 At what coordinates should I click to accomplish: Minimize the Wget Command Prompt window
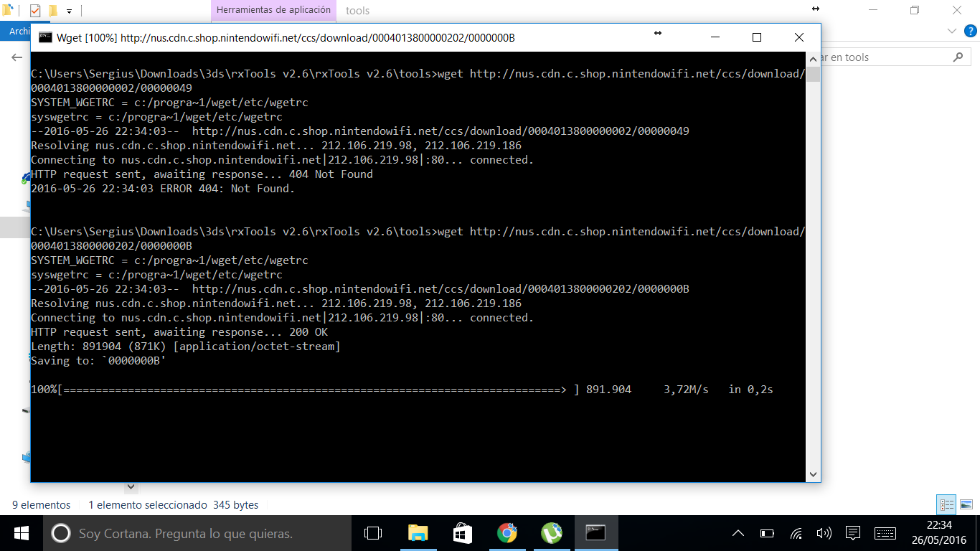coord(715,37)
